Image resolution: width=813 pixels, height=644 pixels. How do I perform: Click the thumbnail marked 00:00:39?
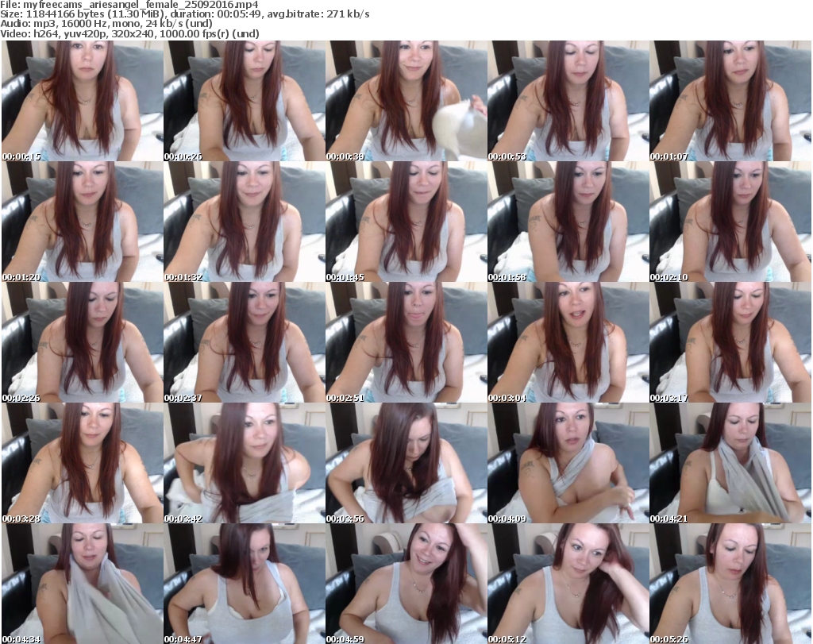[406, 101]
